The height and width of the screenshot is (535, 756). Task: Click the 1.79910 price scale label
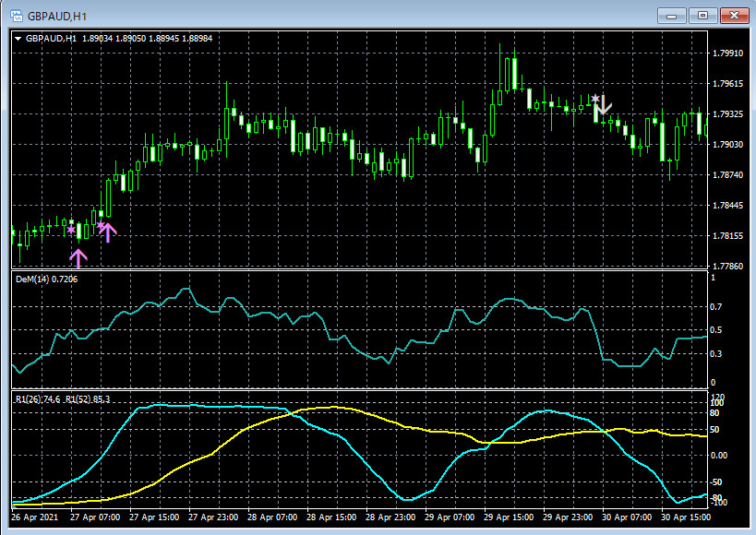tap(728, 53)
